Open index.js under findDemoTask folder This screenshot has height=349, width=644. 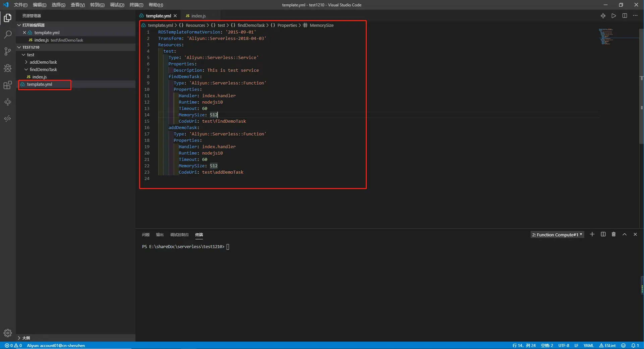76,77
